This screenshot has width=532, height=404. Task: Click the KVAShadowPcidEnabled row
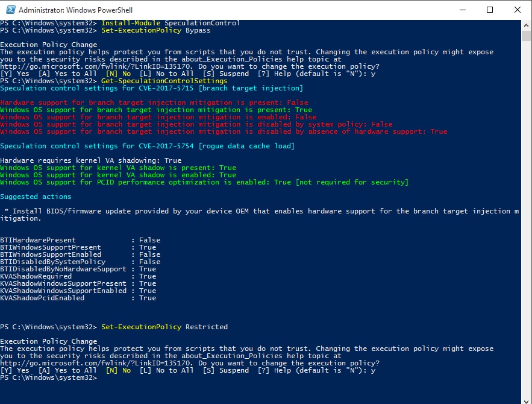point(78,298)
